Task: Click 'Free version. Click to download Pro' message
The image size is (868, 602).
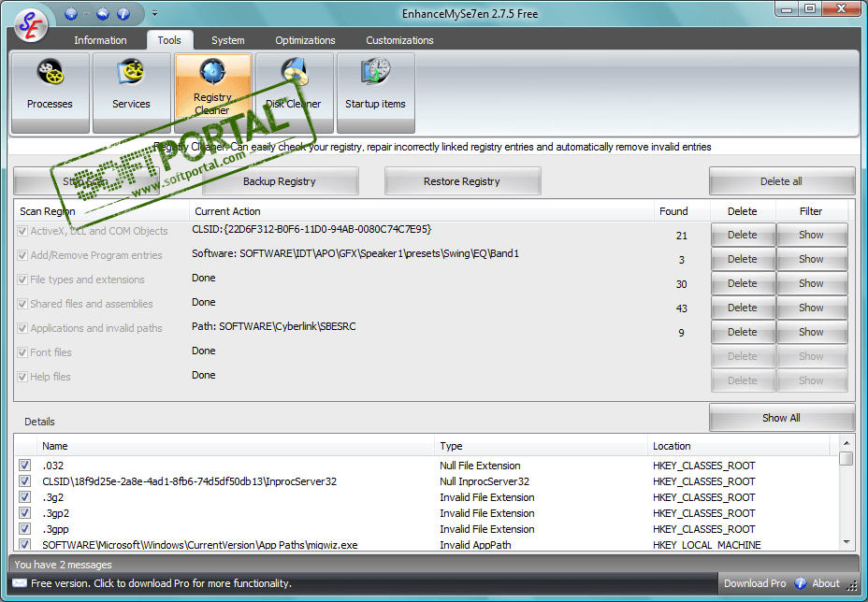Action: (161, 583)
